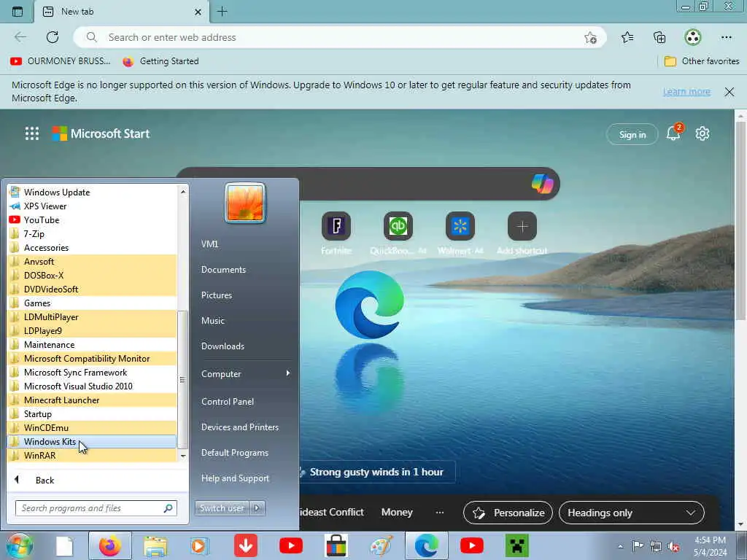Click the Add shortcut plus tile
Viewport: 747px width, 560px height.
[522, 226]
